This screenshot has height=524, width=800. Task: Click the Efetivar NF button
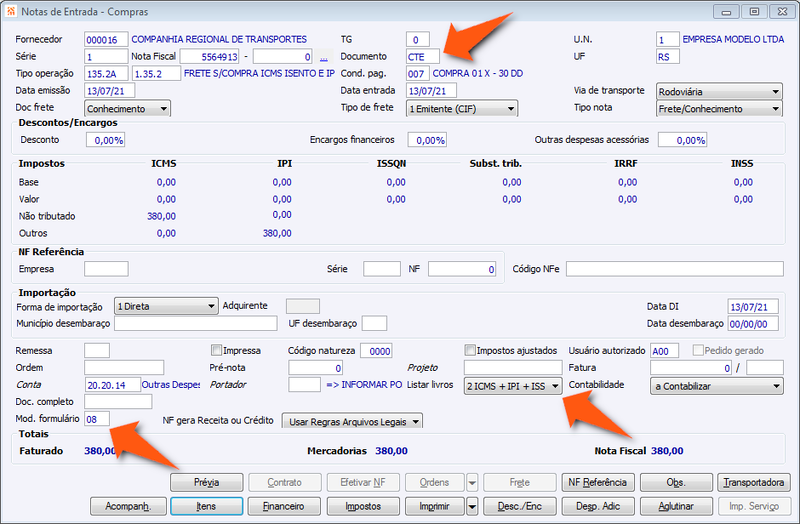pos(363,482)
